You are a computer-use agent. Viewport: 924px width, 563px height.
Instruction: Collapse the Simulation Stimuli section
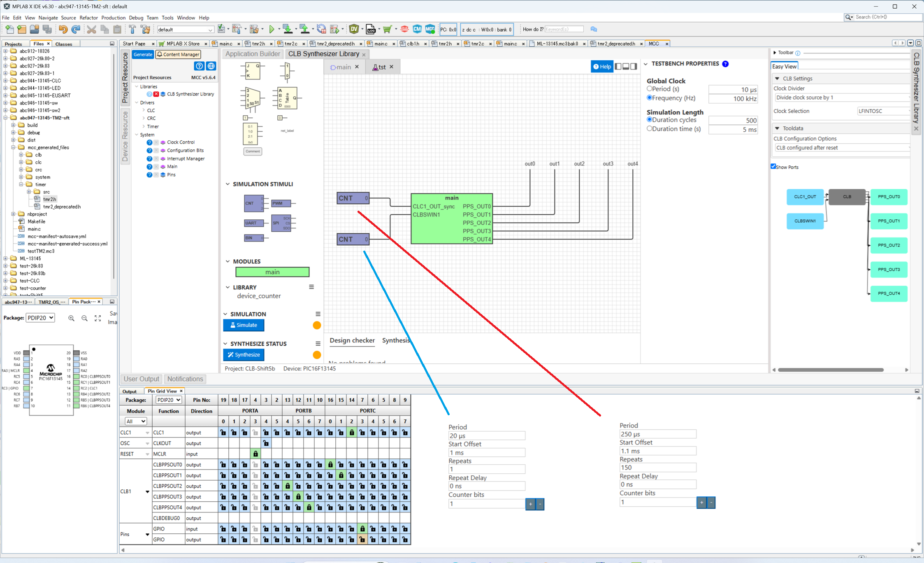[x=228, y=184]
